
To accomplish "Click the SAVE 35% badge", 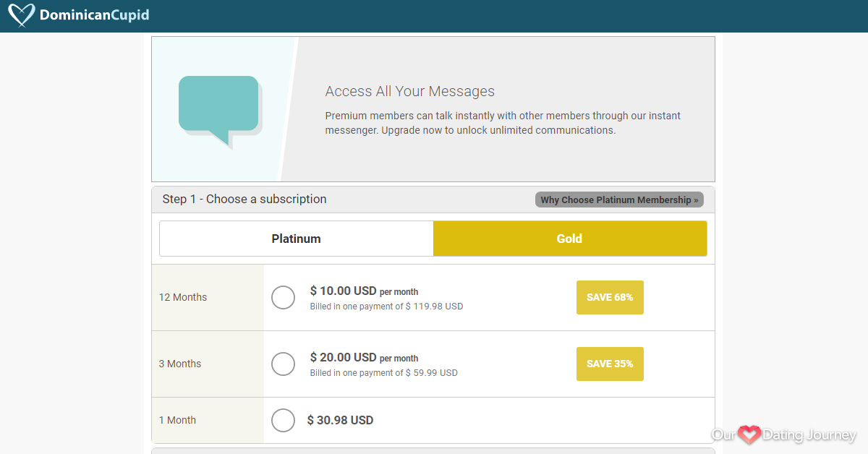I will pyautogui.click(x=610, y=364).
